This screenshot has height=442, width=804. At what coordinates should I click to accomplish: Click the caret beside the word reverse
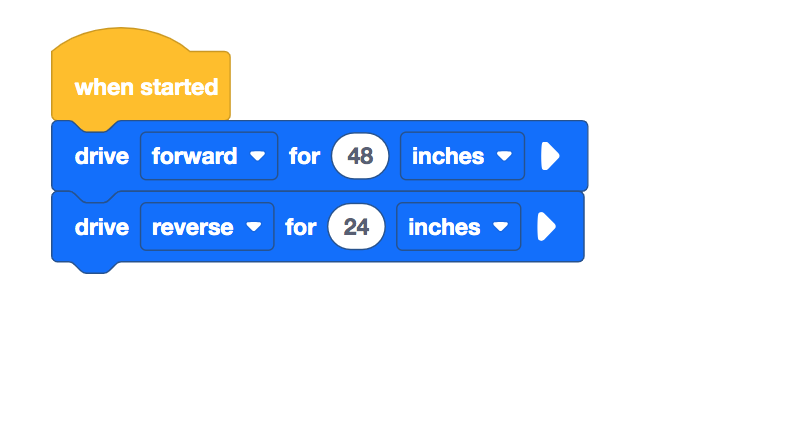click(254, 227)
